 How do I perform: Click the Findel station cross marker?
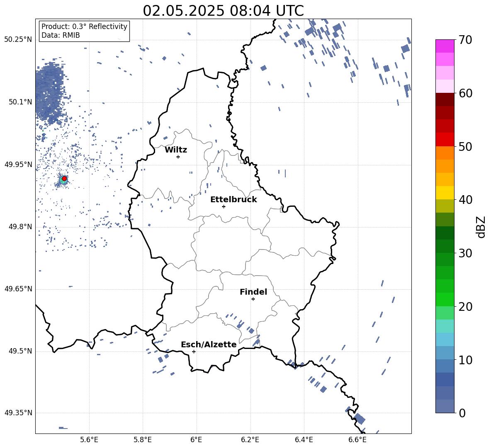point(253,299)
